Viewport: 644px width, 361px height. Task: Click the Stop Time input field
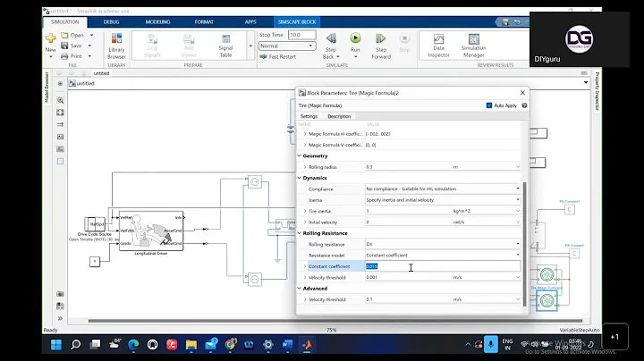coord(302,35)
